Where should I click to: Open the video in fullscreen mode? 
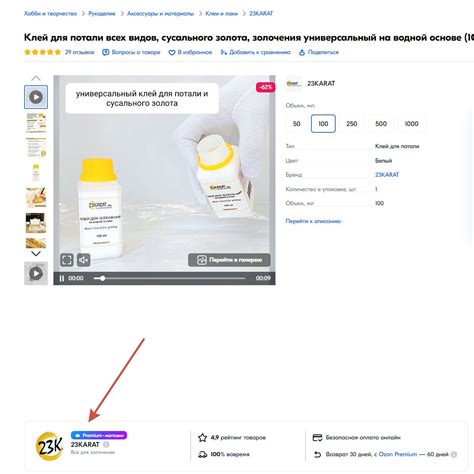(x=67, y=260)
